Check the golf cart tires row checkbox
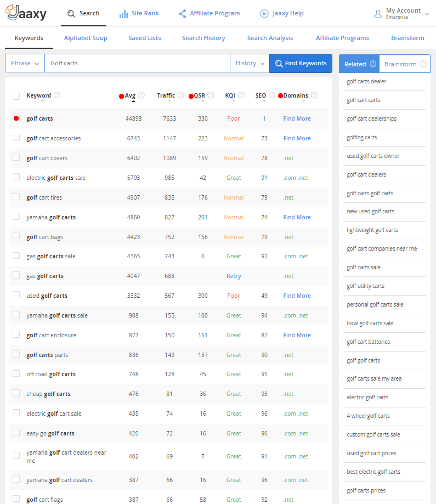Viewport: 436px width, 504px height. tap(16, 197)
